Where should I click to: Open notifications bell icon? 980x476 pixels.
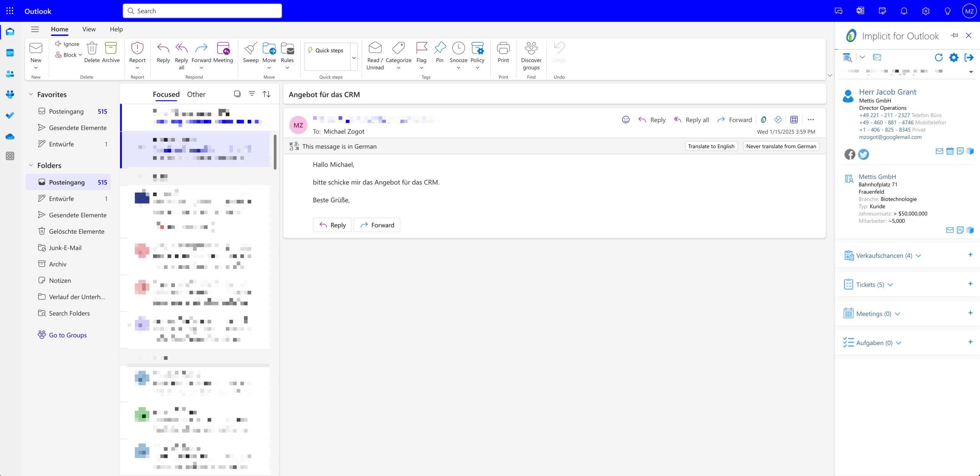pos(904,11)
